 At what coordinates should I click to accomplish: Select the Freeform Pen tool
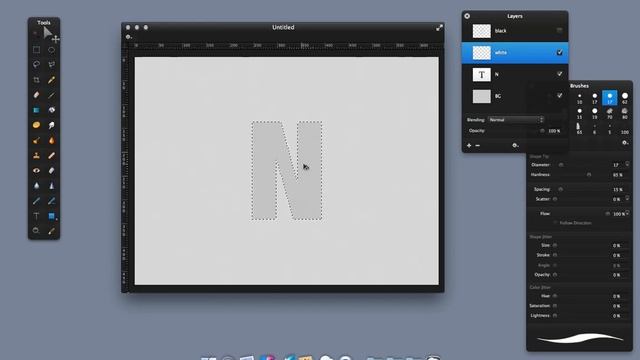click(x=51, y=201)
